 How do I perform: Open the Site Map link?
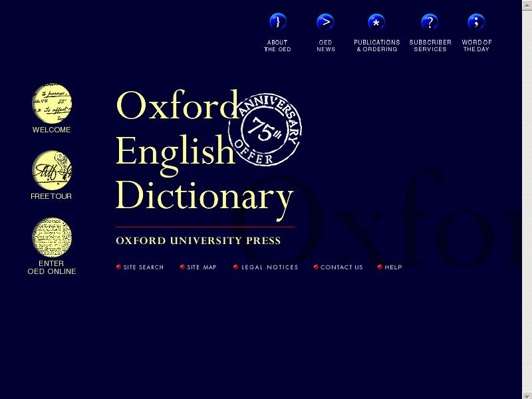click(x=202, y=267)
